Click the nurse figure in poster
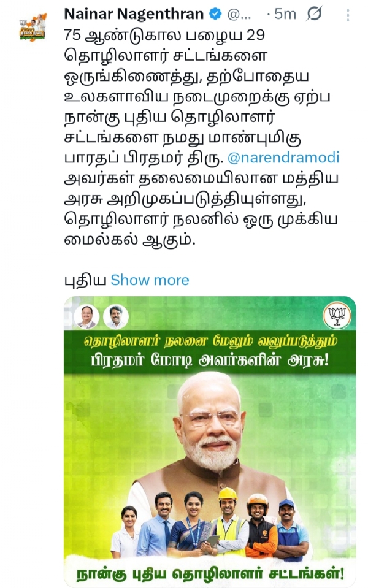Image resolution: width=368 pixels, height=588 pixels. click(x=126, y=532)
